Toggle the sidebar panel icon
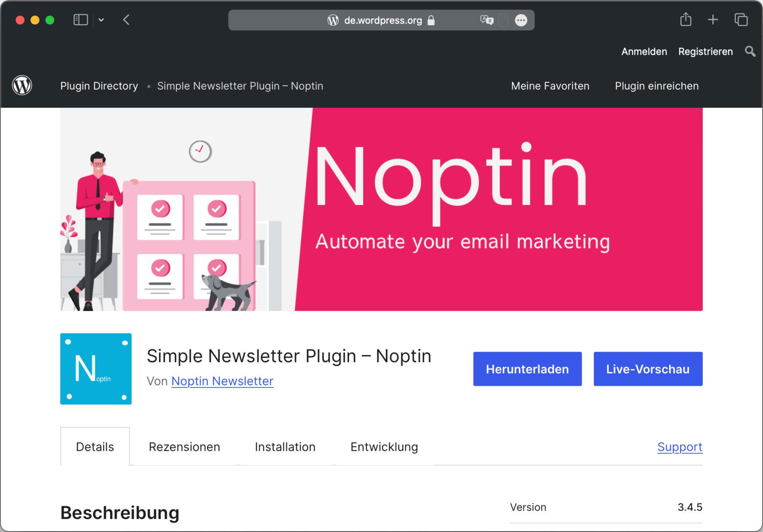 tap(80, 19)
